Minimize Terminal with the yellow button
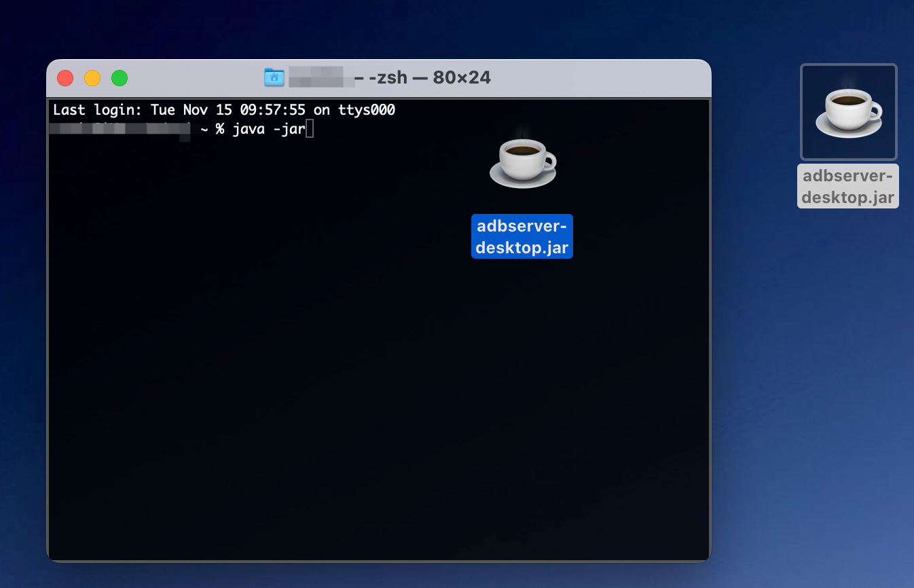The height and width of the screenshot is (588, 914). pyautogui.click(x=92, y=78)
